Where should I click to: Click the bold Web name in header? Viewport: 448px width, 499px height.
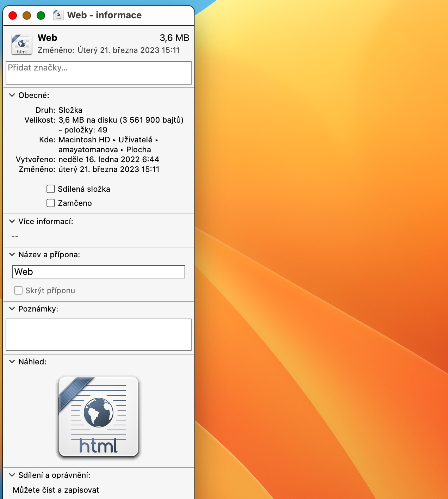click(48, 38)
